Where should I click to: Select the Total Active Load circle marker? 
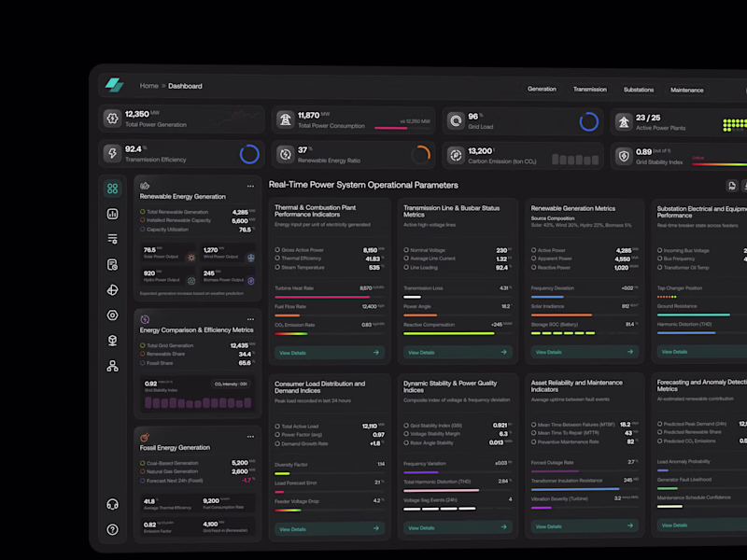coord(277,427)
